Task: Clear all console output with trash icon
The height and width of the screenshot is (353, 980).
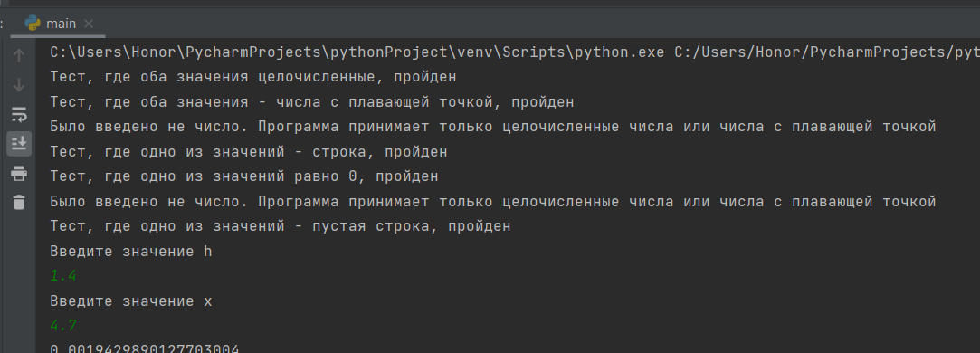Action: click(19, 202)
